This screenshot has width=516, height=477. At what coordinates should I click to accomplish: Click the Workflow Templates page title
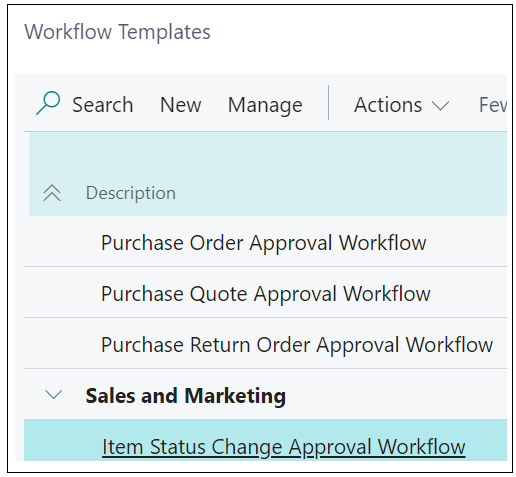117,32
